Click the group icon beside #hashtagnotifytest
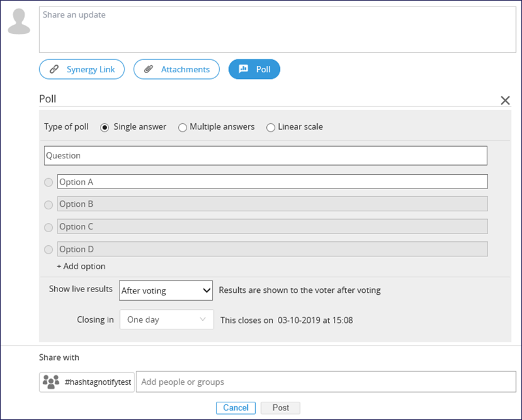522x420 pixels. tap(51, 382)
